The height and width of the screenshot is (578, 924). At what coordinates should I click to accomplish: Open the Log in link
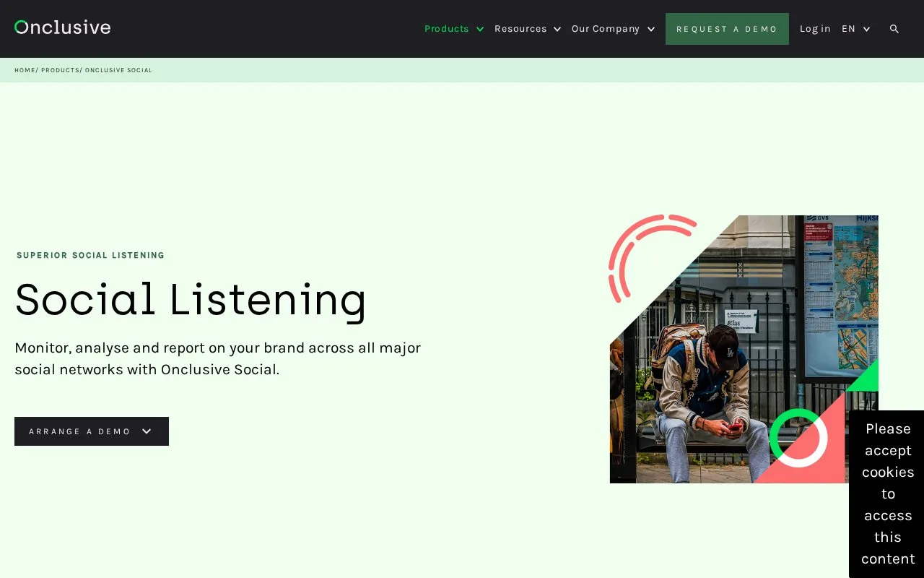(815, 29)
